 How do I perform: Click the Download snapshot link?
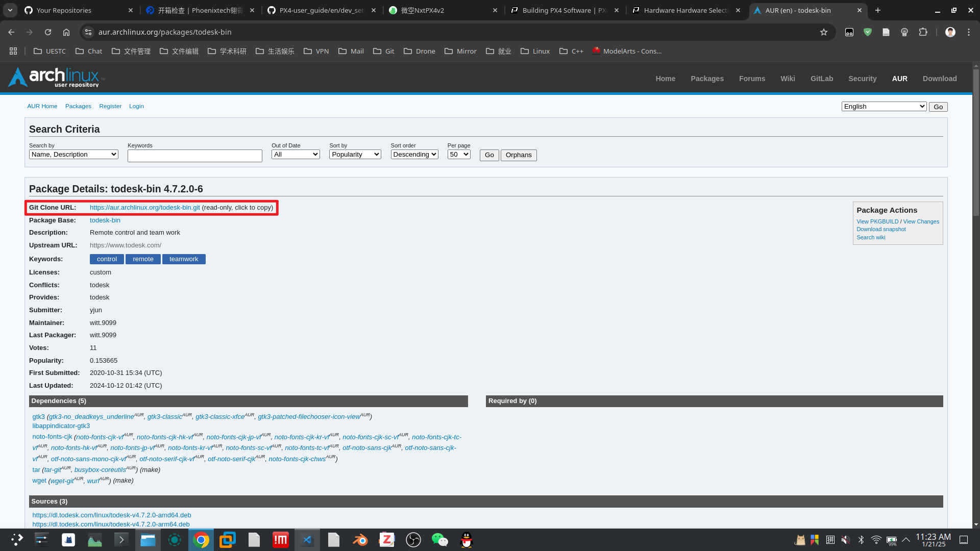tap(881, 229)
